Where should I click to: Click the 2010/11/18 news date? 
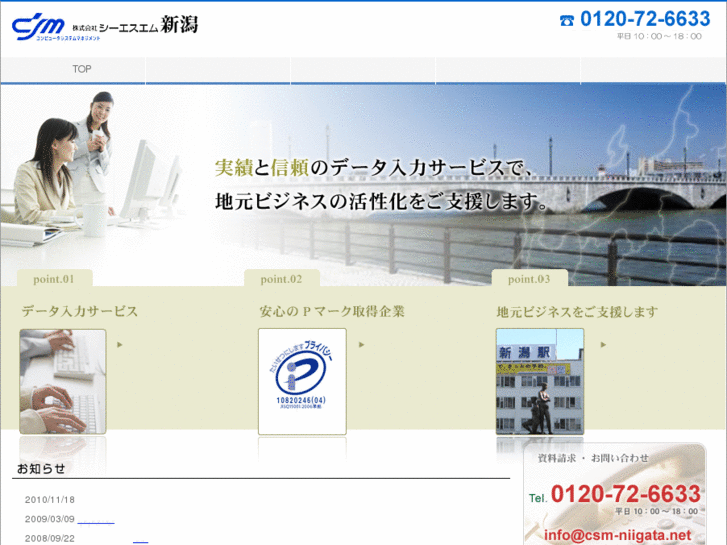click(x=50, y=500)
